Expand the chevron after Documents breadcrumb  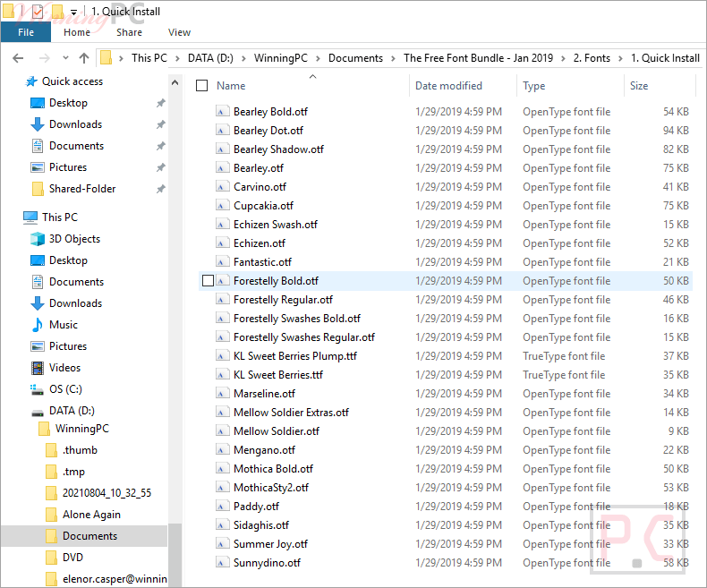point(393,58)
